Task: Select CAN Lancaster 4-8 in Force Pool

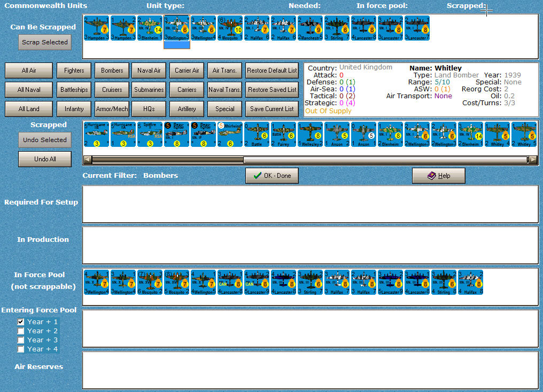Action: click(230, 283)
